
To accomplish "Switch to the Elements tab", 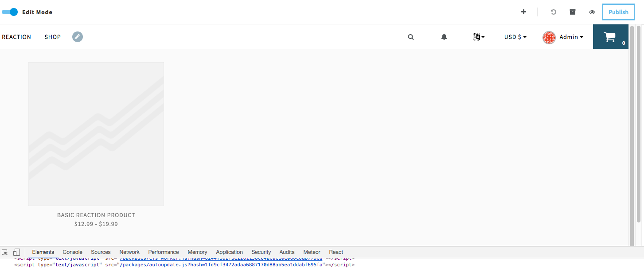I will (43, 252).
